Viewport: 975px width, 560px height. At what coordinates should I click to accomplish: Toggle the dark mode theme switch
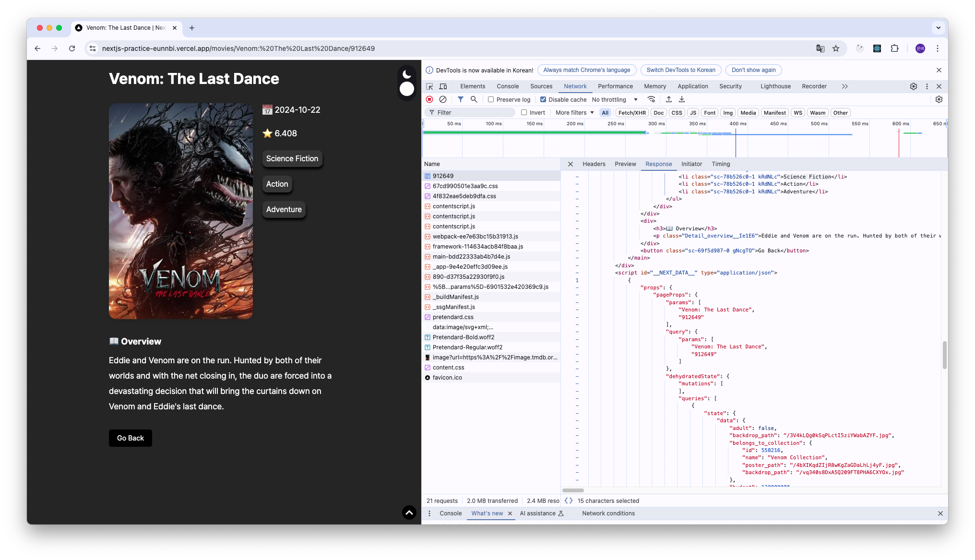tap(407, 82)
